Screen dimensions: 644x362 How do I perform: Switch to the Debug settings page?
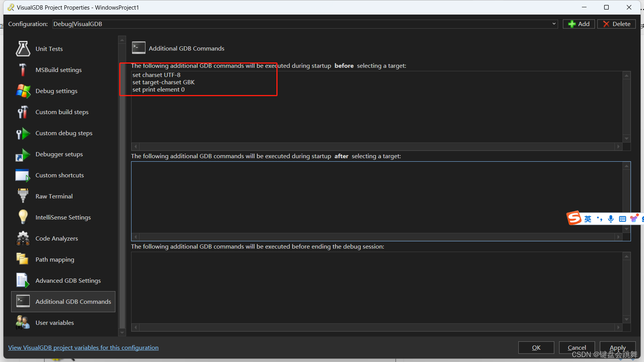(x=63, y=91)
